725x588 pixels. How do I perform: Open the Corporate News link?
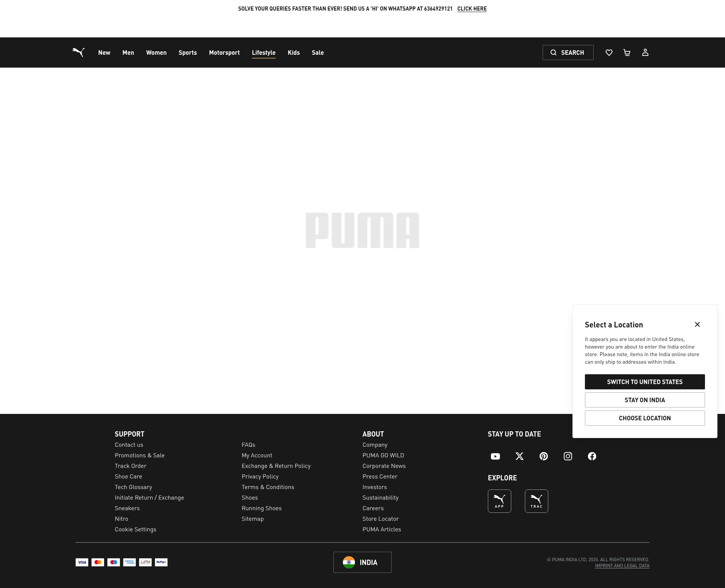(384, 466)
